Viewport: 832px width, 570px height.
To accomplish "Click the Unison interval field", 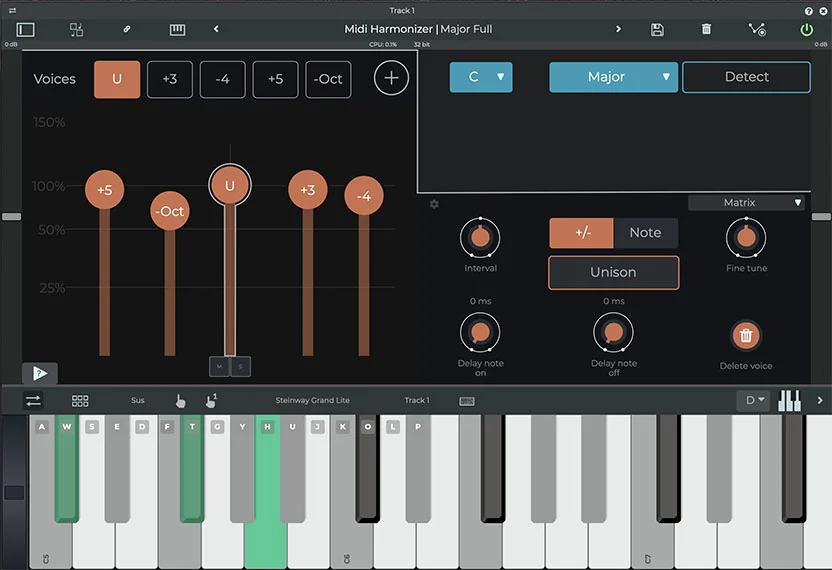I will (x=613, y=272).
